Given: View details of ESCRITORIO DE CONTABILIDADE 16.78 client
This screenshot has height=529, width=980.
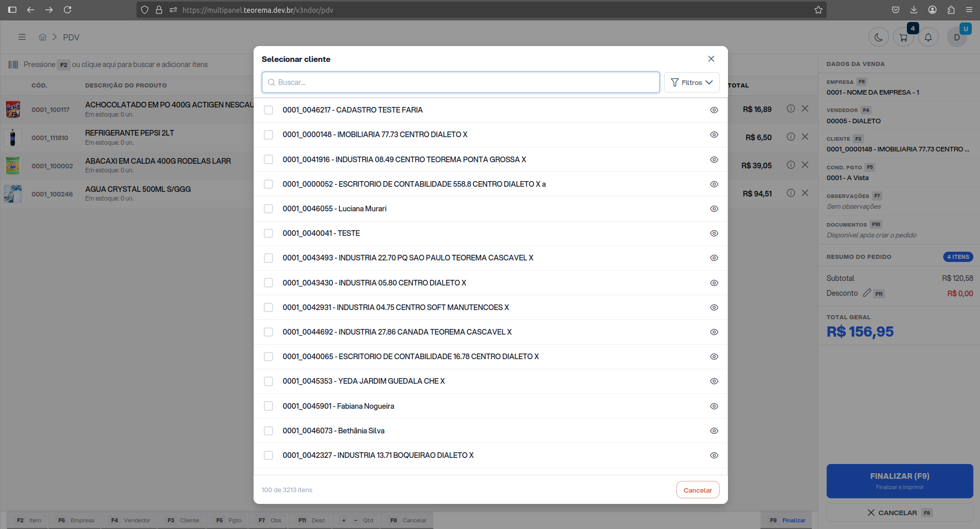Looking at the screenshot, I should (x=714, y=357).
